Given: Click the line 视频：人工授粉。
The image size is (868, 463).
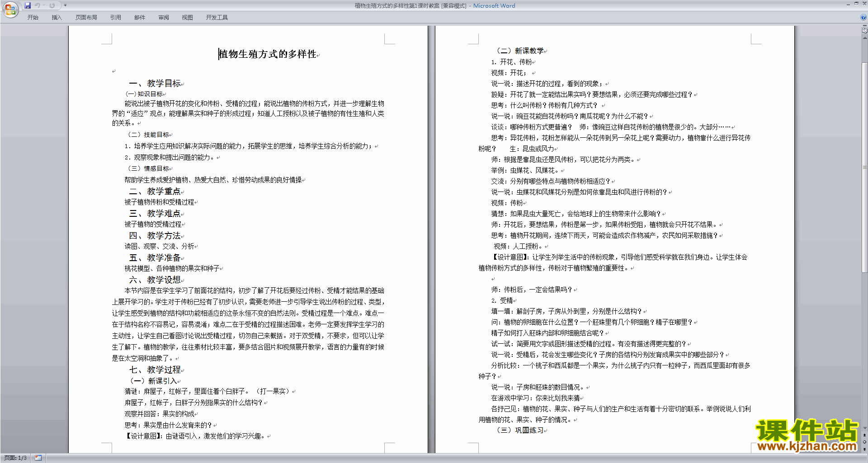Looking at the screenshot, I should coord(519,247).
